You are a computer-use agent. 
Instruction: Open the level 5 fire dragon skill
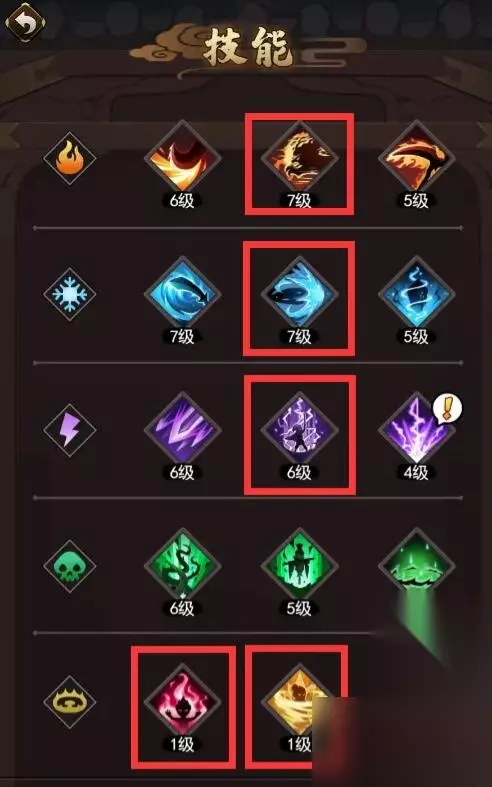click(x=416, y=159)
